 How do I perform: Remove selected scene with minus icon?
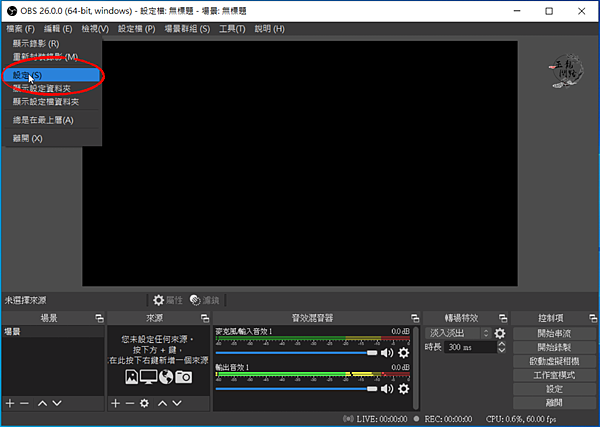coord(24,403)
